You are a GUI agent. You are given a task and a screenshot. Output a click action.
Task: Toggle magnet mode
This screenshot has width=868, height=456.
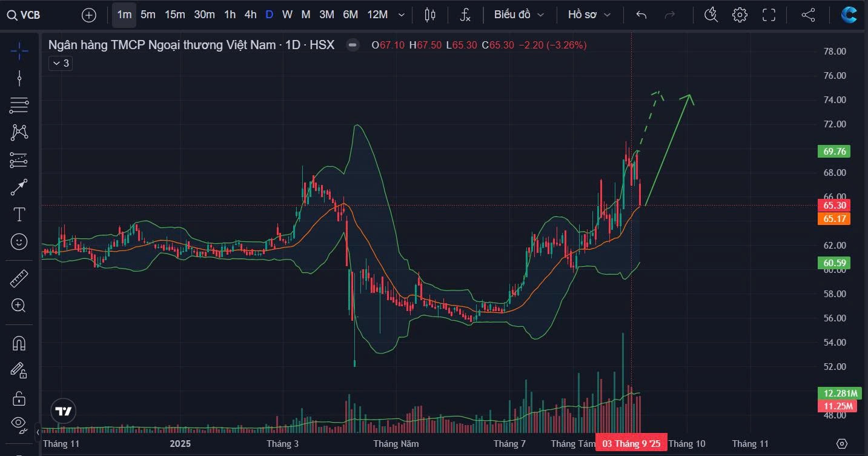[19, 343]
